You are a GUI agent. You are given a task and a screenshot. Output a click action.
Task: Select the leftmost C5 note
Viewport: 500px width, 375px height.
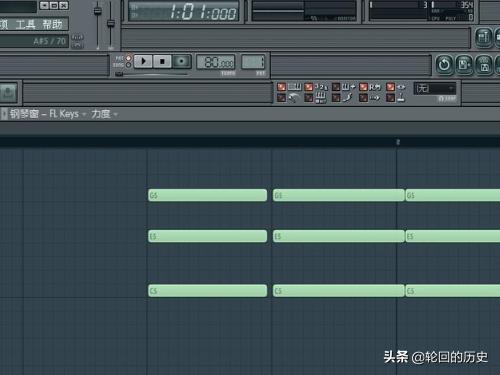tap(207, 291)
